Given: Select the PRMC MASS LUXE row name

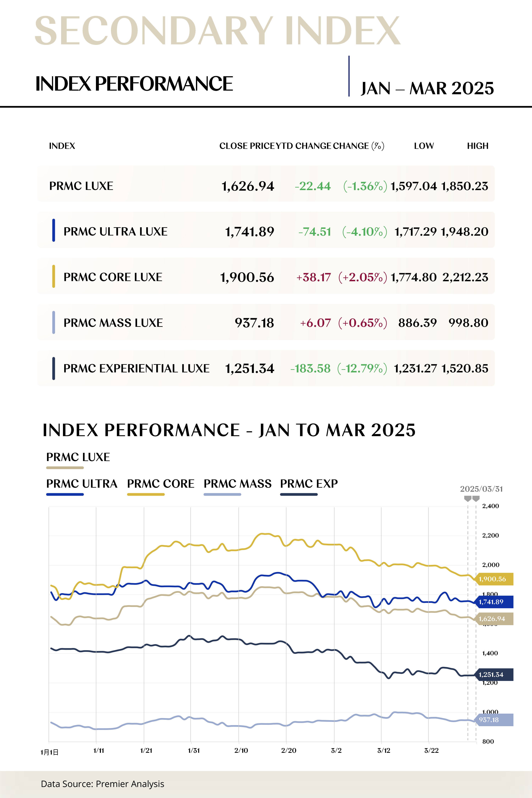Looking at the screenshot, I should (113, 323).
